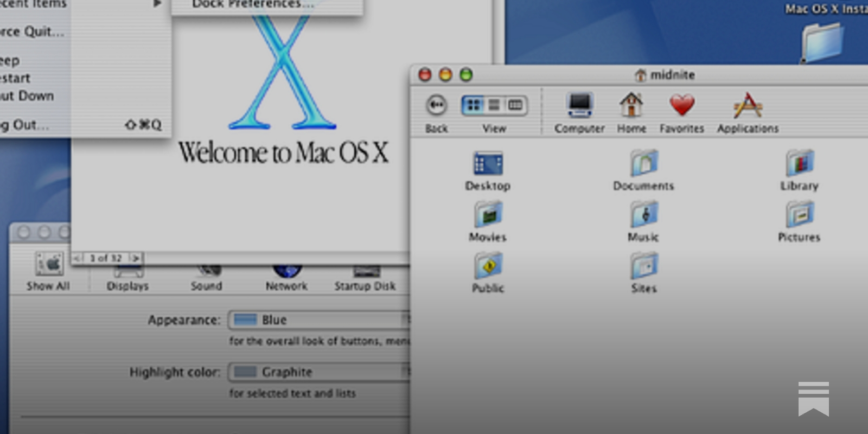868x434 pixels.
Task: Zoom the midnite Finder window
Action: click(466, 74)
